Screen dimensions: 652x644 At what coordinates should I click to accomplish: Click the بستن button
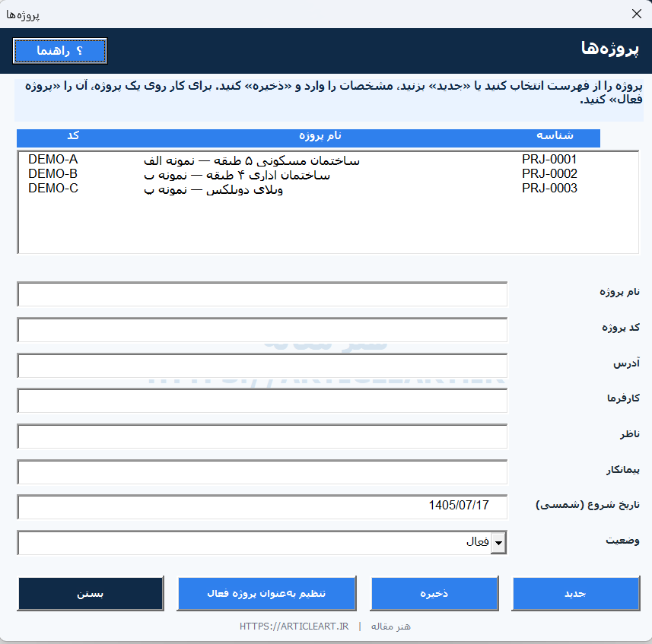[x=91, y=593]
